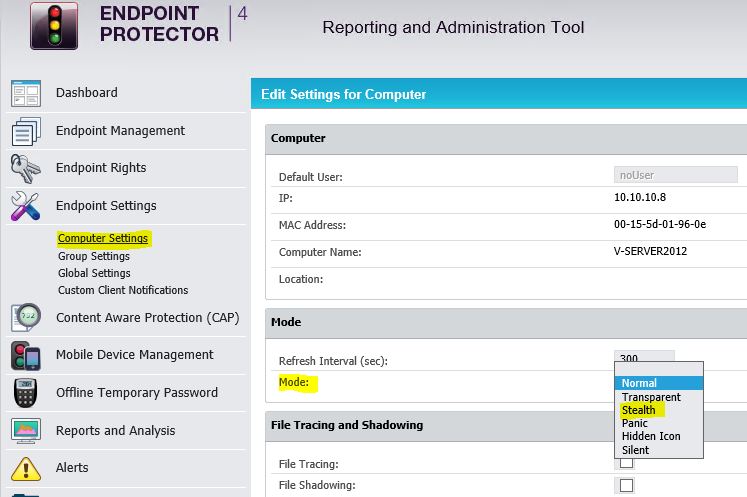Open Global Settings in sidebar

(x=94, y=273)
